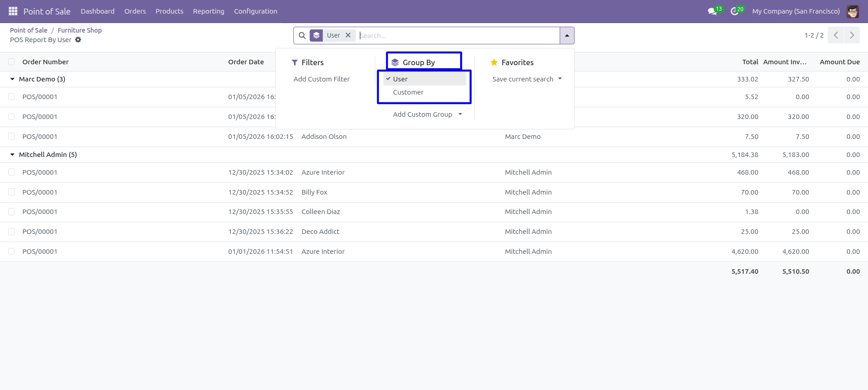The width and height of the screenshot is (868, 390).
Task: Click Add Custom Filter
Action: (321, 79)
